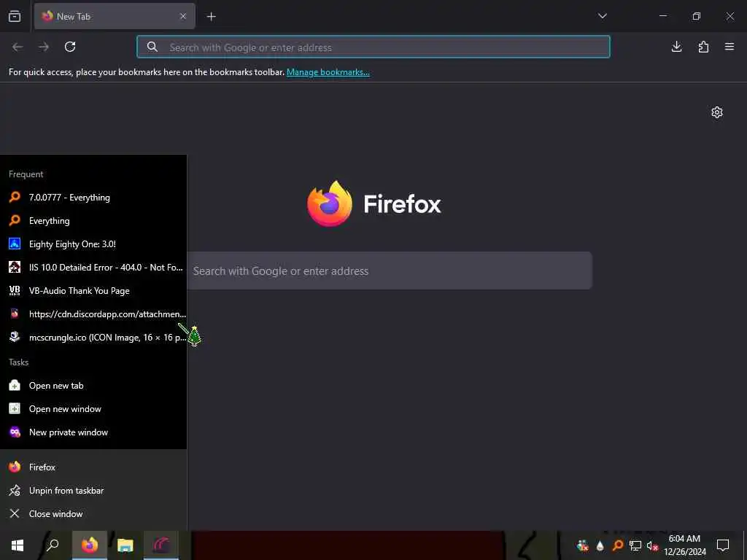Open the Extensions puzzle icon
This screenshot has width=747, height=560.
(703, 47)
